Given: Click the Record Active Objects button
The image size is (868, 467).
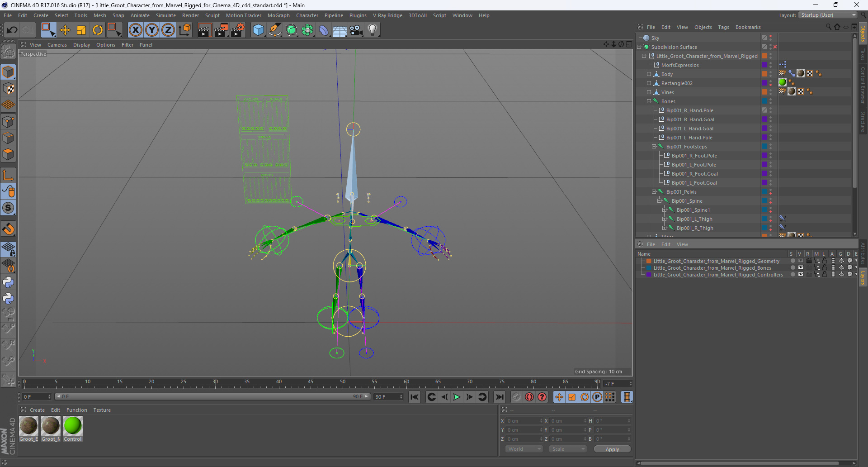Looking at the screenshot, I should point(517,397).
